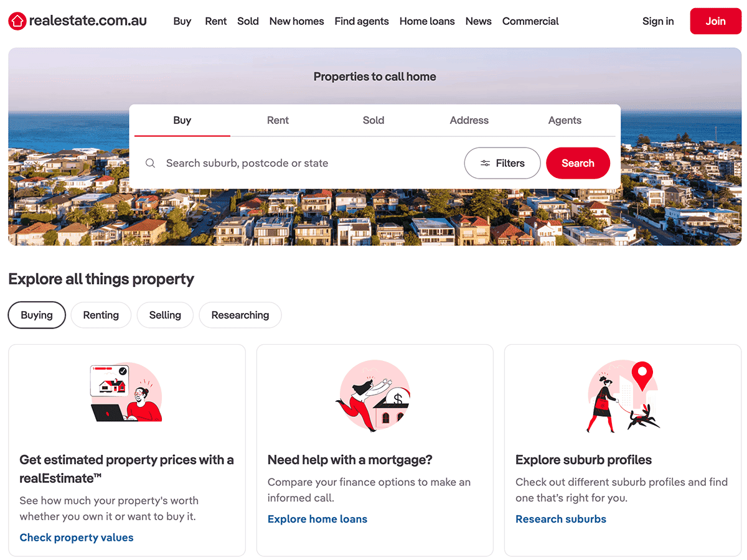Open the Check property values link
Viewport: 747px width, 560px height.
click(77, 538)
